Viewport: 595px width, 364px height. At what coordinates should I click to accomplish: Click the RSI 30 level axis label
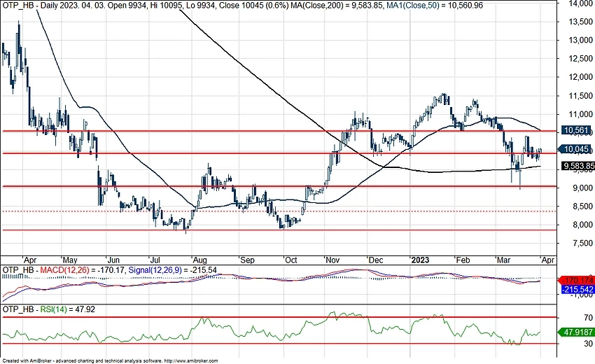[x=589, y=344]
